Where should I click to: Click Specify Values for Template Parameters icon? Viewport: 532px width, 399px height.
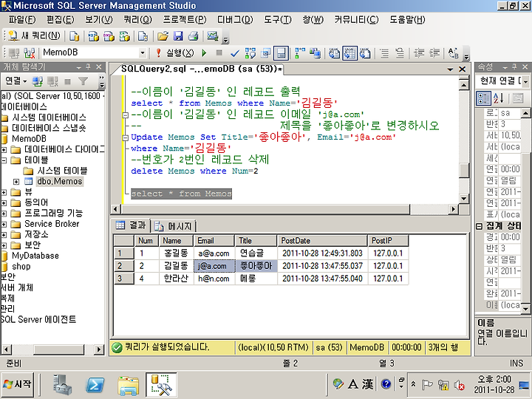coord(453,53)
